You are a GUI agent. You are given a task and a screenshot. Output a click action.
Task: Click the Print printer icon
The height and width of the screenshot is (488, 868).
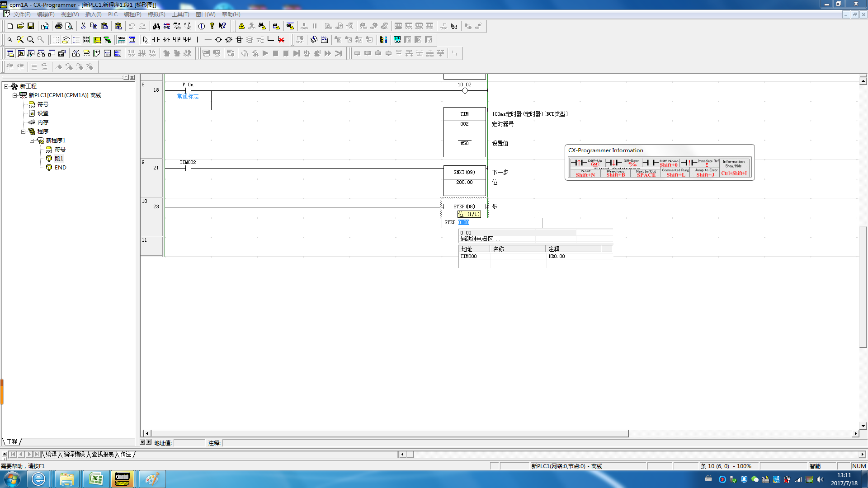[58, 26]
